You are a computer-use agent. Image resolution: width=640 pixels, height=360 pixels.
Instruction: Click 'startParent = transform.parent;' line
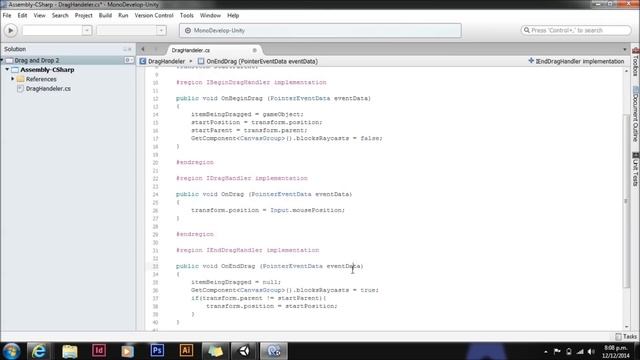tap(249, 130)
